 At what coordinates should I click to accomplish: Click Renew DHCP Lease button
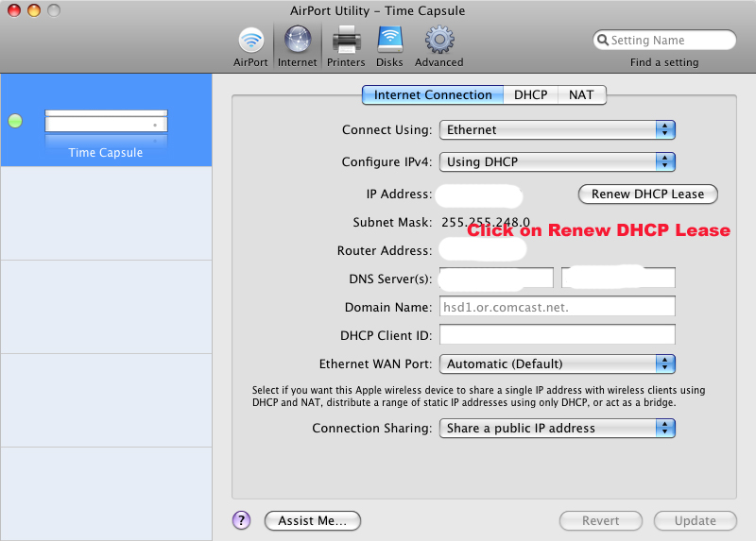tap(648, 194)
